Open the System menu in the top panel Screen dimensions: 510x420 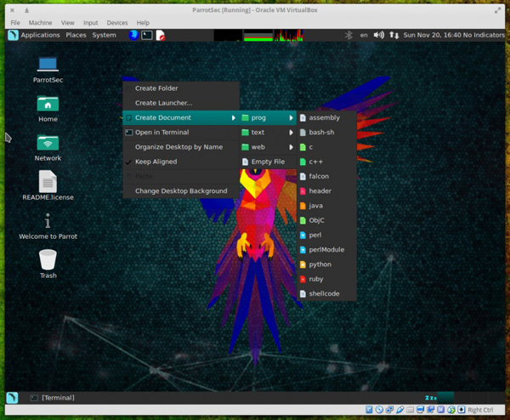(x=104, y=35)
